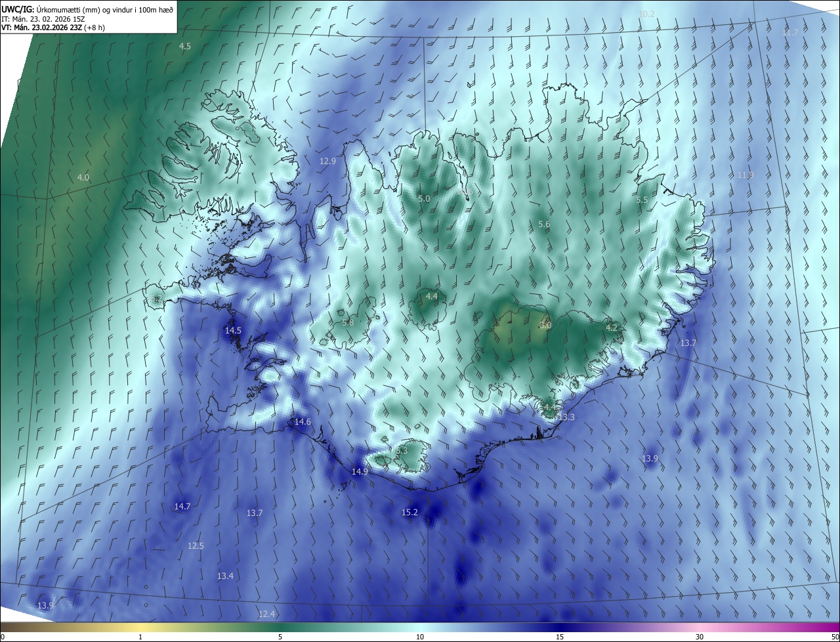Click the 5.5 value in east Iceland
The width and height of the screenshot is (840, 642).
[642, 200]
